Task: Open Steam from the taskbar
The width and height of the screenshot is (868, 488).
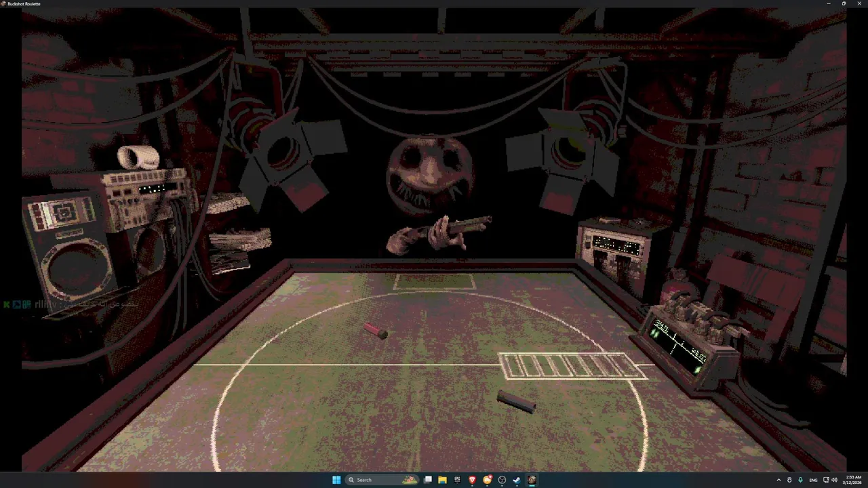Action: [x=516, y=480]
